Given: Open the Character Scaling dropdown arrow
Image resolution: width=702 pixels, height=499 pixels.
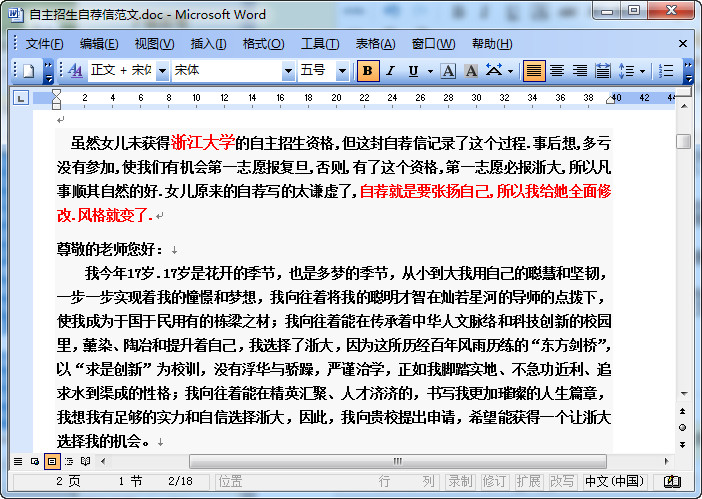Looking at the screenshot, I should pos(510,71).
